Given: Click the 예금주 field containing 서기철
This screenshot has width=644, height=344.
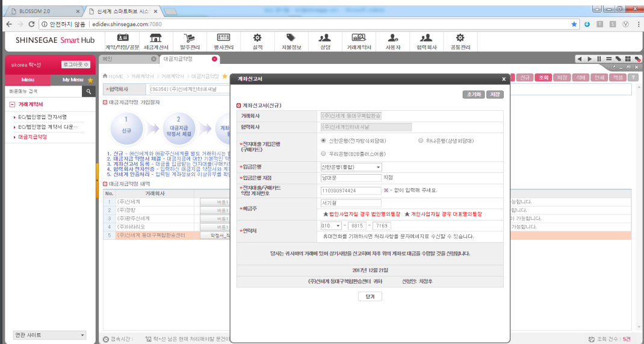Looking at the screenshot, I should (x=351, y=203).
